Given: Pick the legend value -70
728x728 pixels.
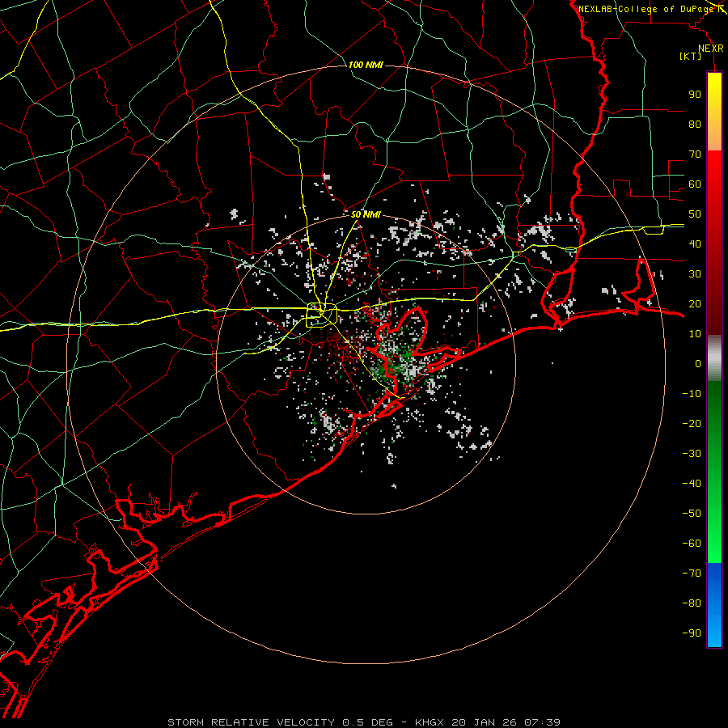Looking at the screenshot, I should pos(692,574).
